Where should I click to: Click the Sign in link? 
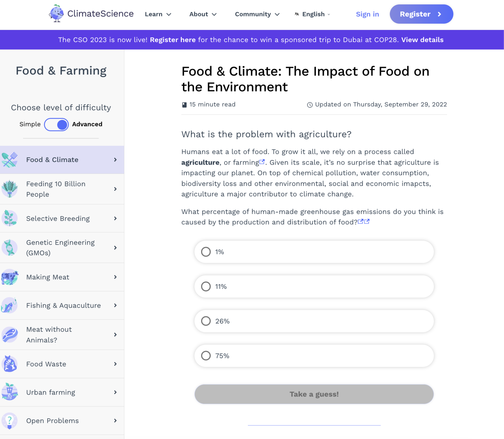pyautogui.click(x=367, y=14)
